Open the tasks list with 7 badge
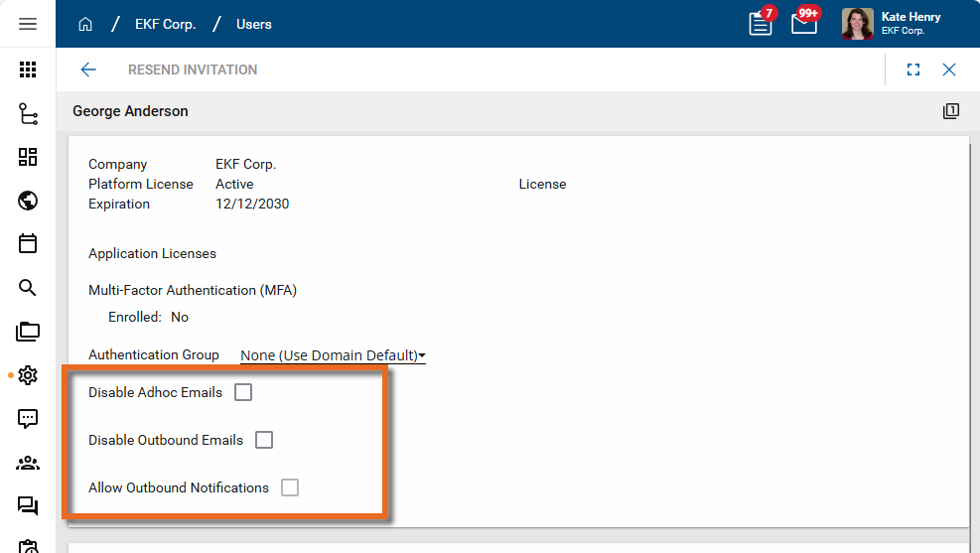The width and height of the screenshot is (980, 553). click(761, 24)
